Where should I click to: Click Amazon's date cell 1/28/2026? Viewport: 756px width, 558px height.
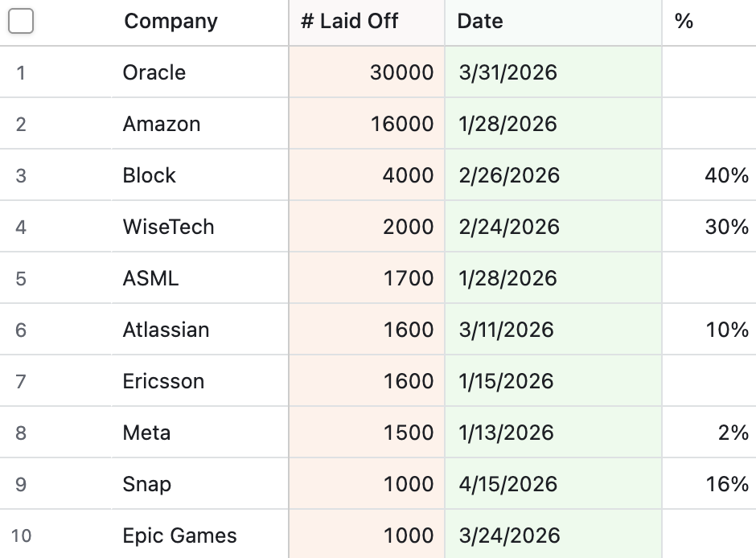[506, 124]
